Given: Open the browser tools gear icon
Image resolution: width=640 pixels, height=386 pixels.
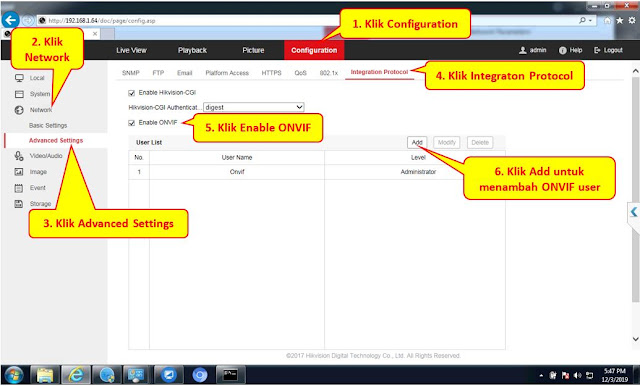Looking at the screenshot, I should 632,20.
